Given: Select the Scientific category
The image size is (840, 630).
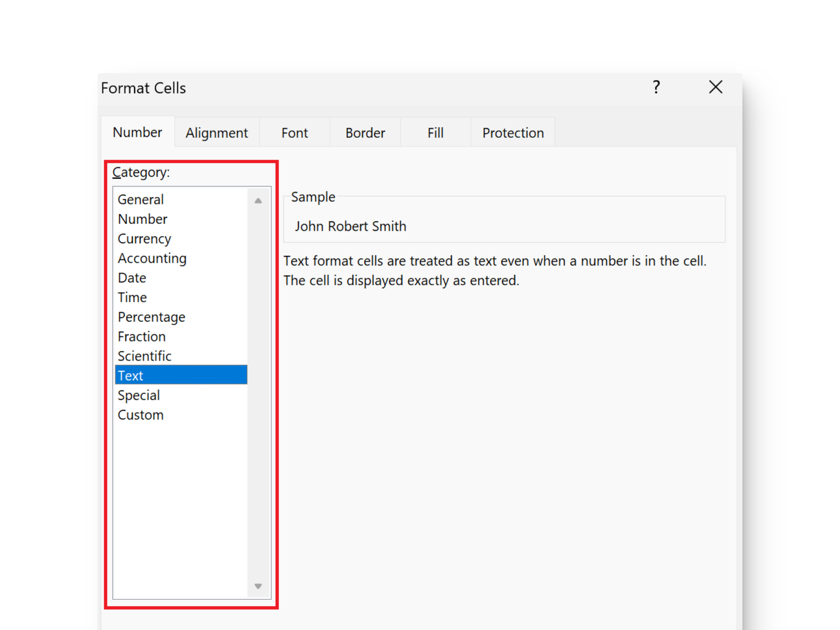Looking at the screenshot, I should click(144, 355).
